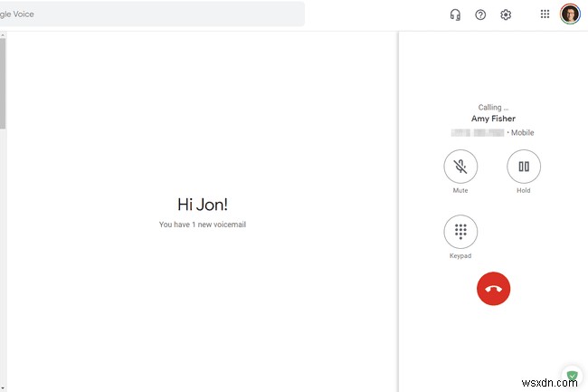The height and width of the screenshot is (392, 588).
Task: Click the green shield badge icon
Action: [573, 375]
